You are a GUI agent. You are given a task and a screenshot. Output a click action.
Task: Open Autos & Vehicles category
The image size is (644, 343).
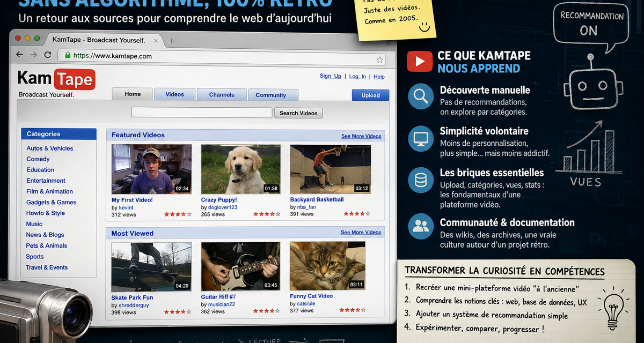click(50, 148)
